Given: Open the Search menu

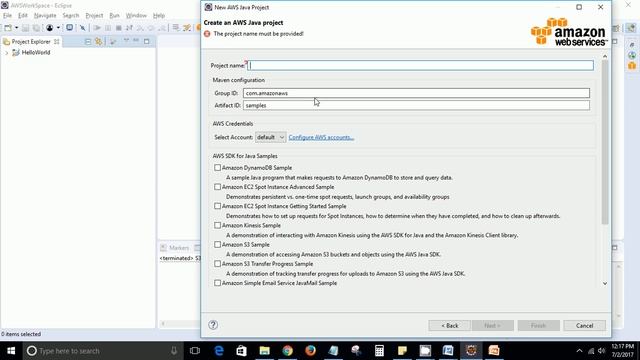Looking at the screenshot, I should point(71,16).
